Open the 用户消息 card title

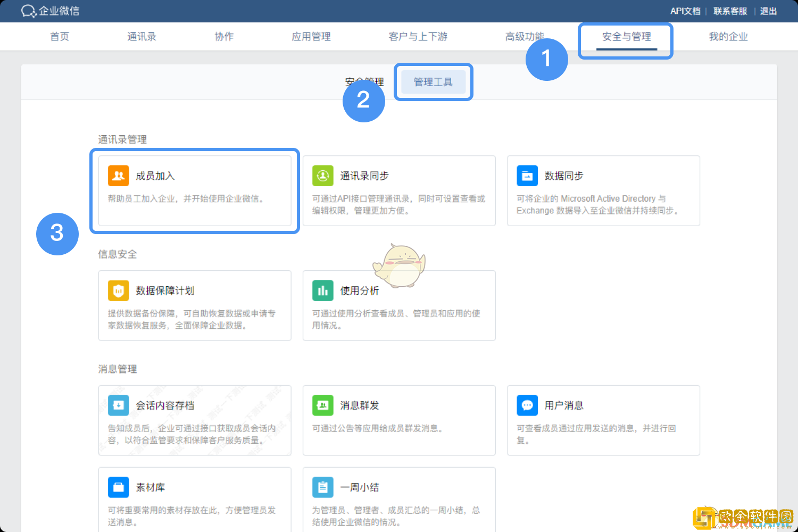click(x=564, y=406)
